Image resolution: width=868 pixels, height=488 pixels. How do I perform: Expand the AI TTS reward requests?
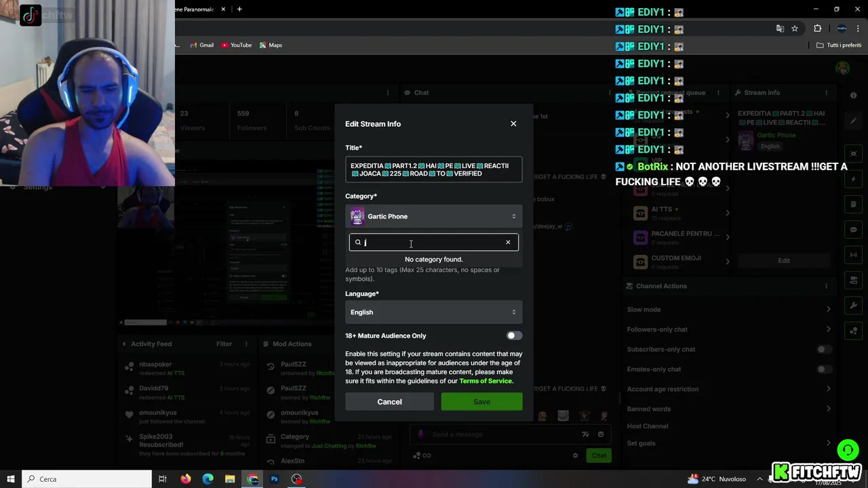pyautogui.click(x=728, y=213)
